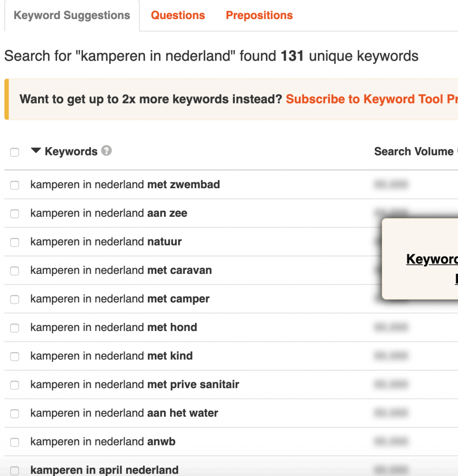The image size is (458, 476).
Task: Check the 'met caravan' keyword row
Action: pyautogui.click(x=15, y=271)
